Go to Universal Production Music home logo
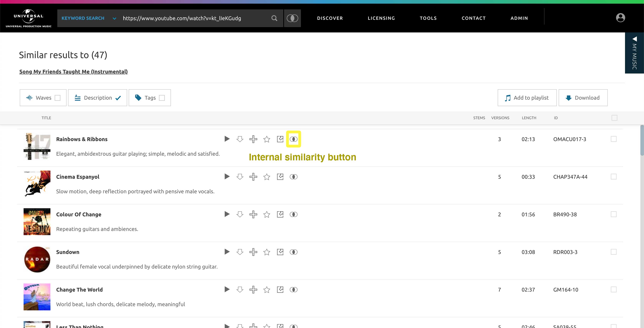Viewport: 644px width, 328px height. click(x=29, y=18)
